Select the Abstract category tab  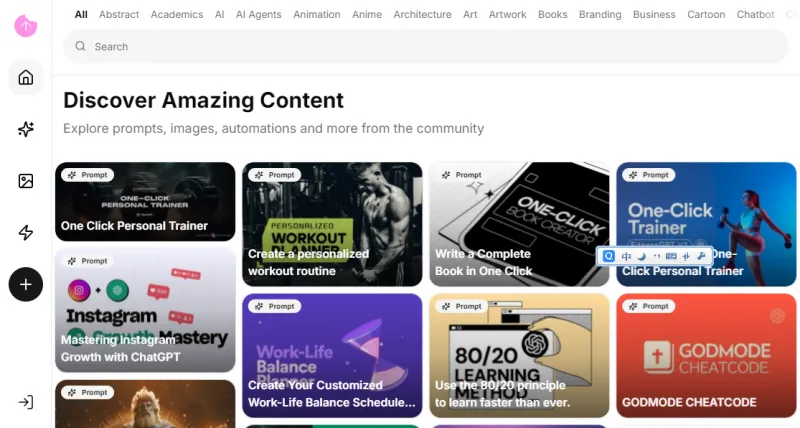coord(119,14)
